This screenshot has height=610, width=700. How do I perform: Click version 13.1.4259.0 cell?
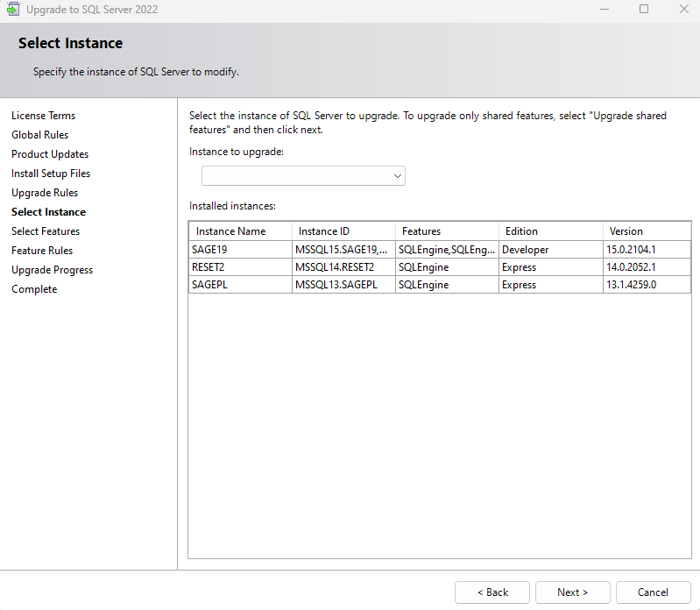pos(647,285)
